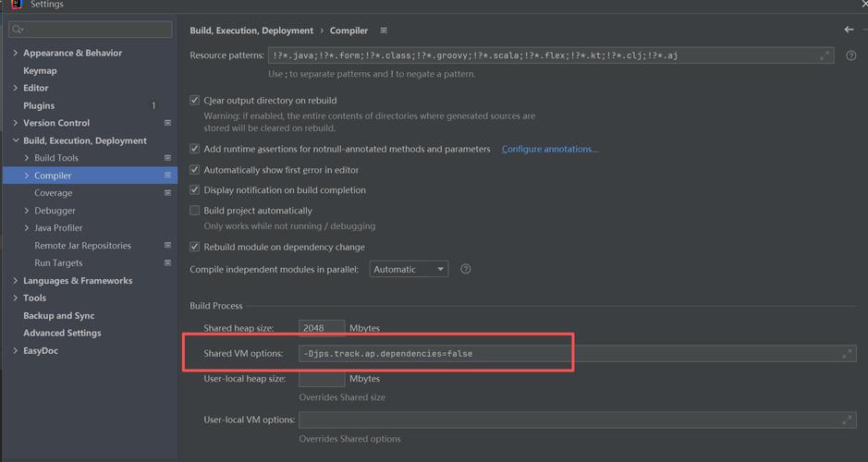Click the search magnifier icon in settings search
This screenshot has width=868, height=462.
18,30
